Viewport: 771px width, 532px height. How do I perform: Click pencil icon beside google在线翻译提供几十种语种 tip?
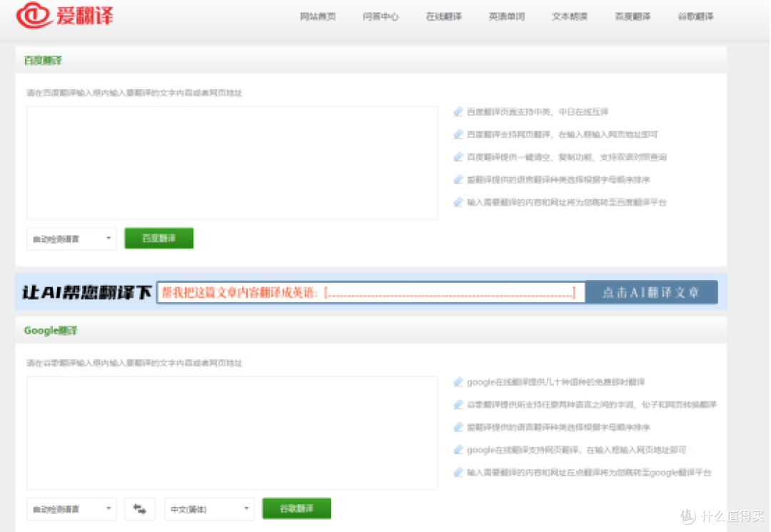pos(458,382)
